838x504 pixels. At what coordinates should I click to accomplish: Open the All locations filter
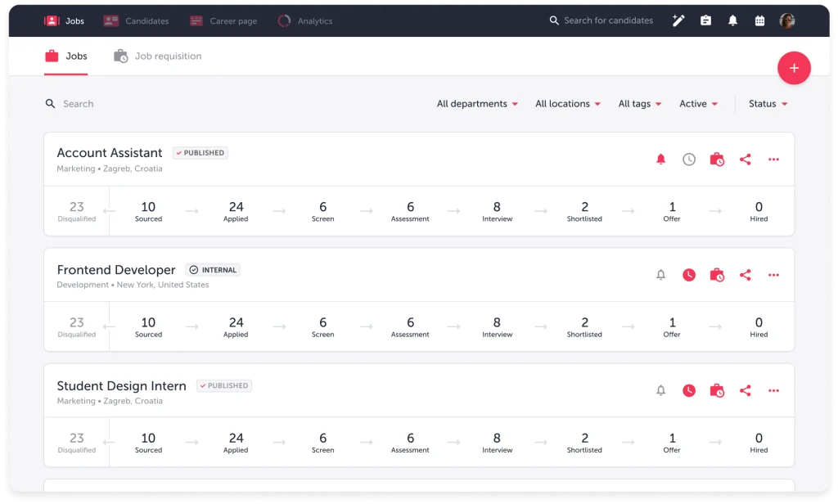point(568,103)
